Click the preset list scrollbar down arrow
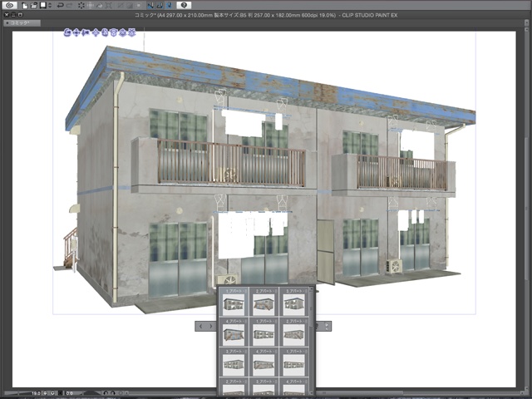This screenshot has width=532, height=399. [x=311, y=393]
